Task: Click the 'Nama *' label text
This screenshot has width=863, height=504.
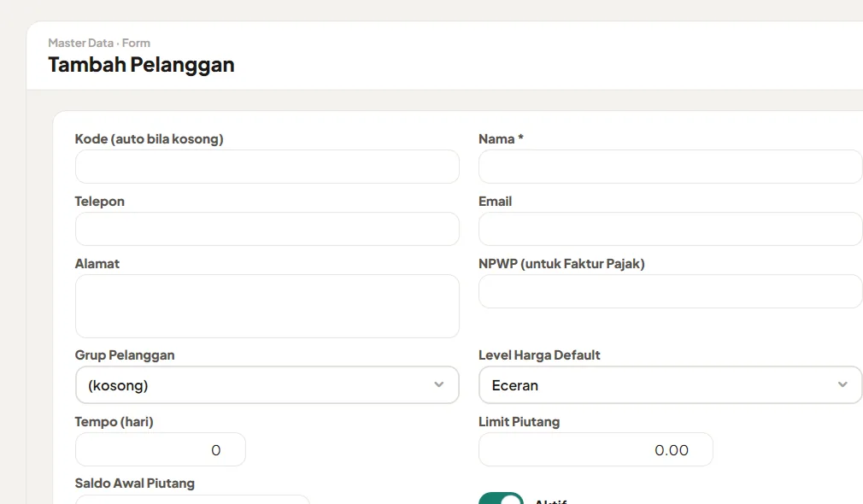Action: [501, 139]
